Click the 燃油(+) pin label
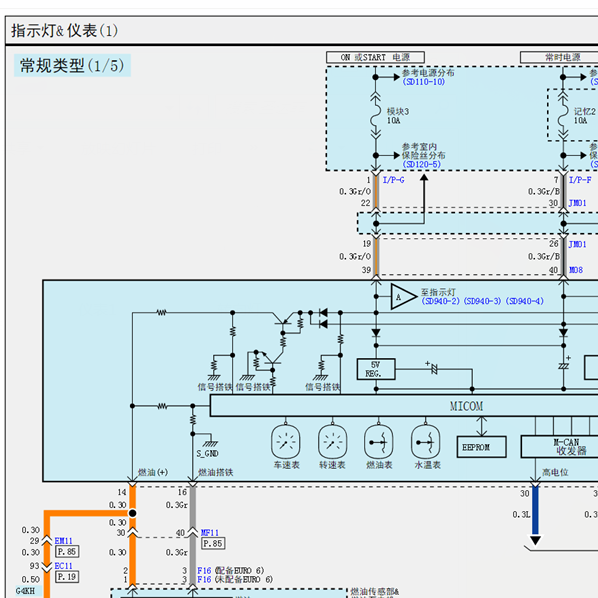This screenshot has height=598, width=598. tap(153, 473)
